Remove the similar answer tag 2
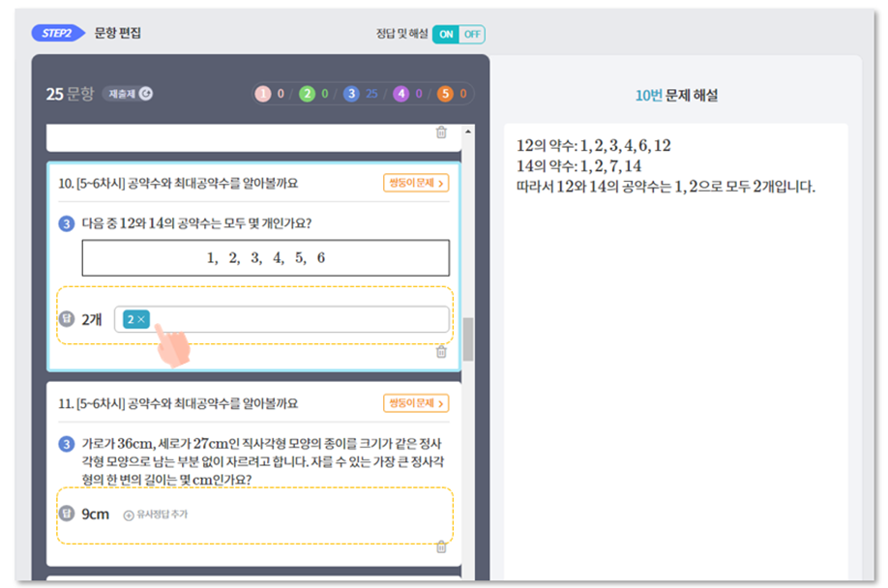Image resolution: width=888 pixels, height=588 pixels. coord(141,320)
